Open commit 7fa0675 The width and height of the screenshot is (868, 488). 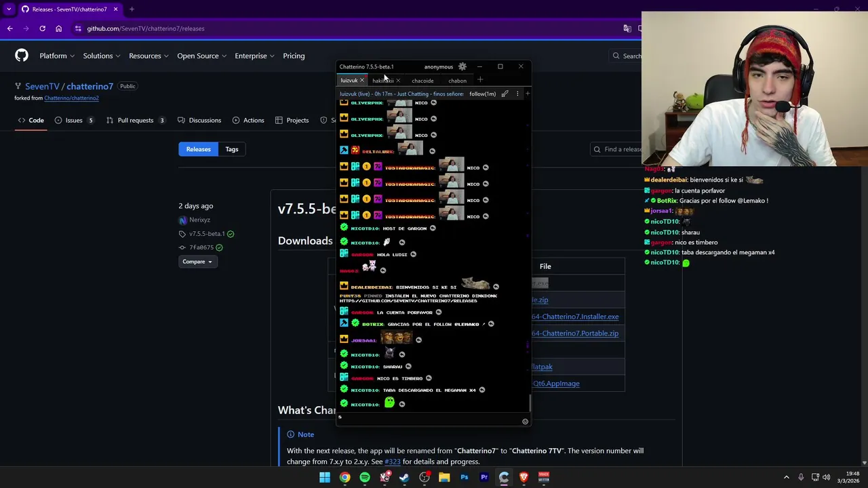pos(201,247)
